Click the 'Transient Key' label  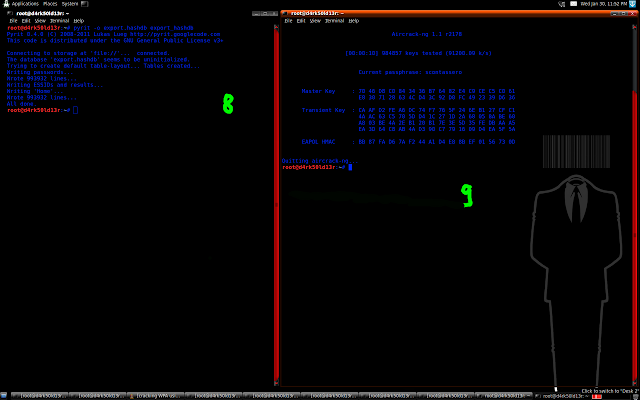(323, 110)
